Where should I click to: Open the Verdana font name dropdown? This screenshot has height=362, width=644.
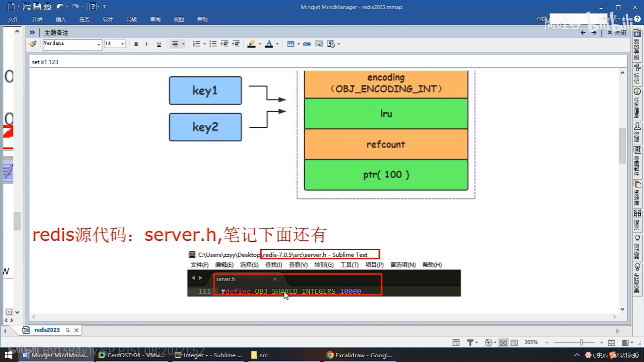pyautogui.click(x=99, y=44)
